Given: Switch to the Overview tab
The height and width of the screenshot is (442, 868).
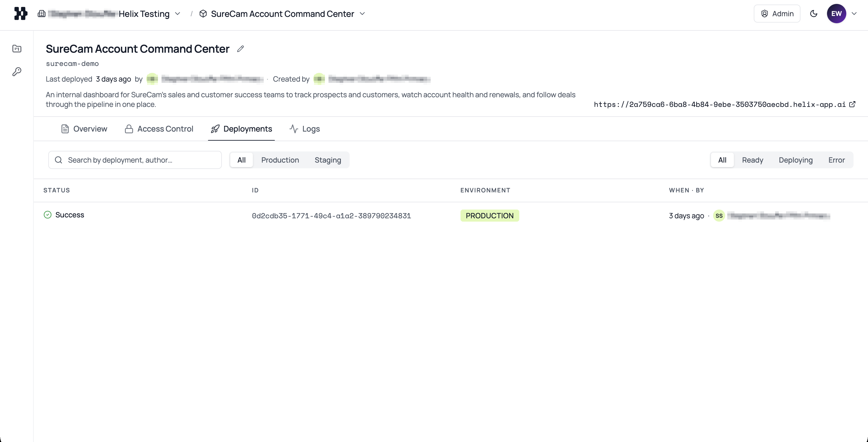Looking at the screenshot, I should click(84, 129).
